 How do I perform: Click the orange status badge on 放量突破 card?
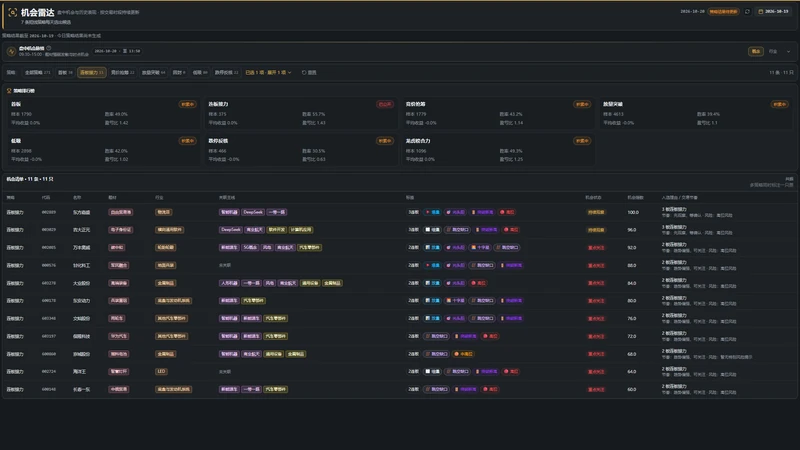click(x=780, y=104)
